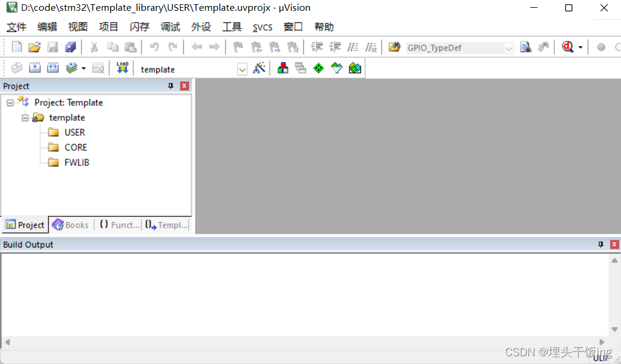Close the Build Output panel

click(x=614, y=244)
